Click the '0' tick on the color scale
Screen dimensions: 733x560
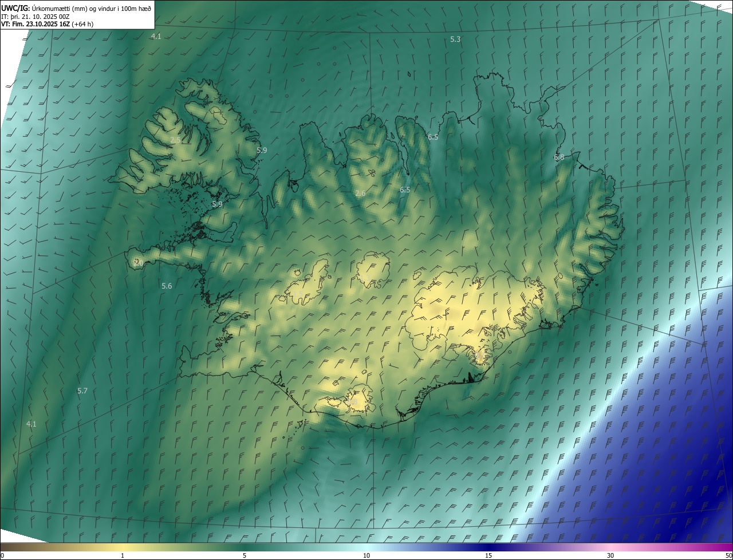tap(2, 555)
